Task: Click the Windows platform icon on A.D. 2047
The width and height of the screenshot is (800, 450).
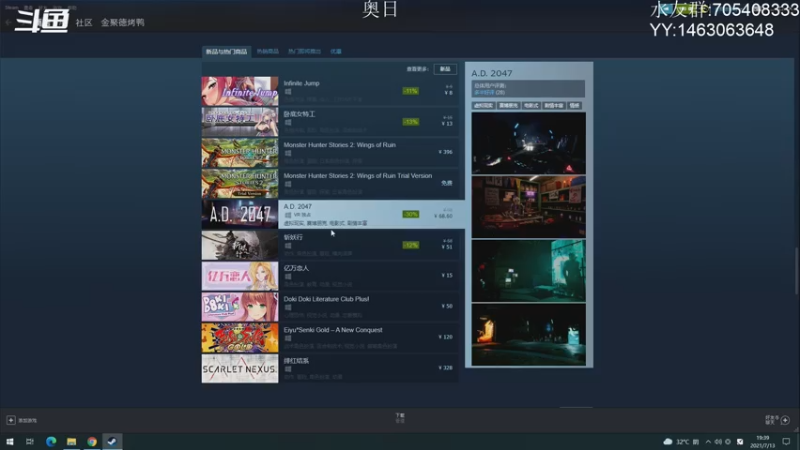Action: pyautogui.click(x=288, y=215)
